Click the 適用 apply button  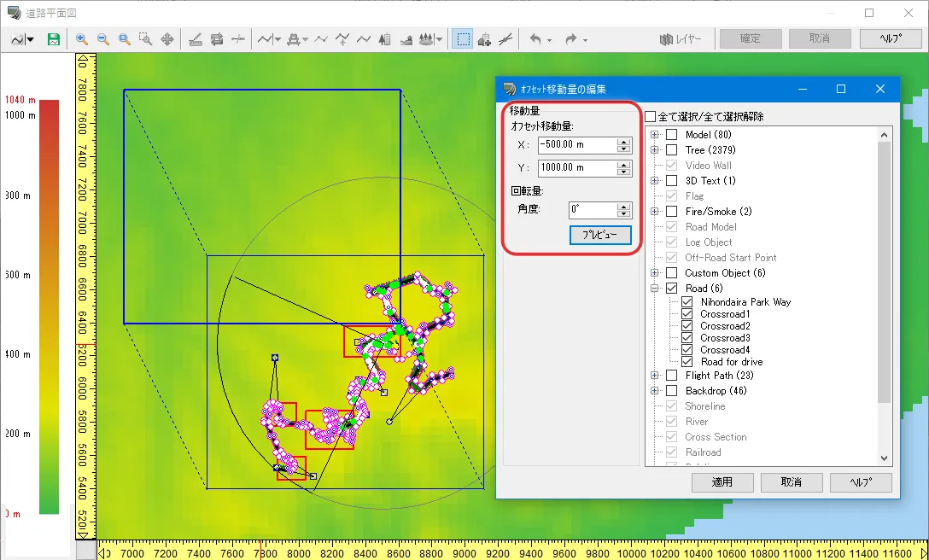[722, 482]
